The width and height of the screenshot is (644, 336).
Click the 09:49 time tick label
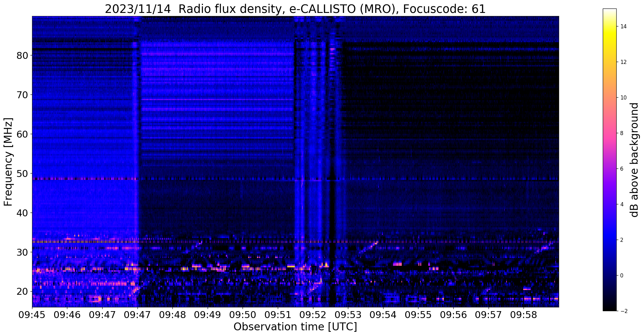[207, 315]
